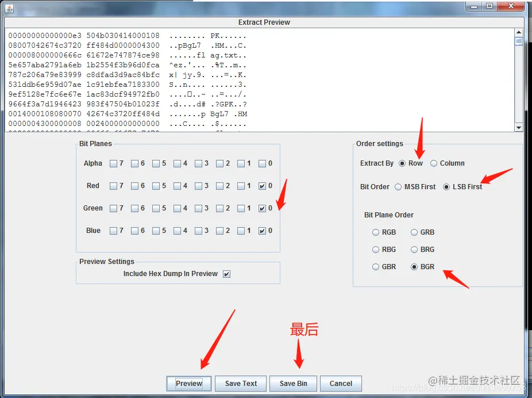The height and width of the screenshot is (398, 532).
Task: Check Green bit plane 5
Action: tap(156, 209)
